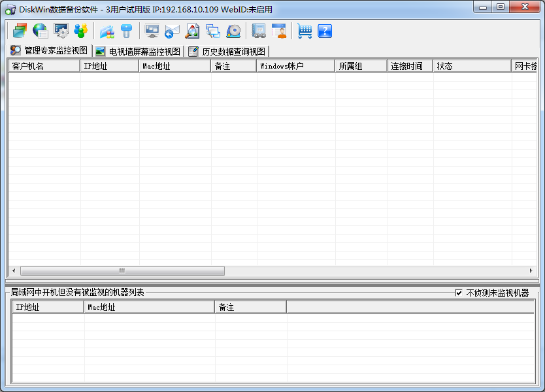Click the globe with document icon
Image resolution: width=545 pixels, height=392 pixels.
click(39, 31)
